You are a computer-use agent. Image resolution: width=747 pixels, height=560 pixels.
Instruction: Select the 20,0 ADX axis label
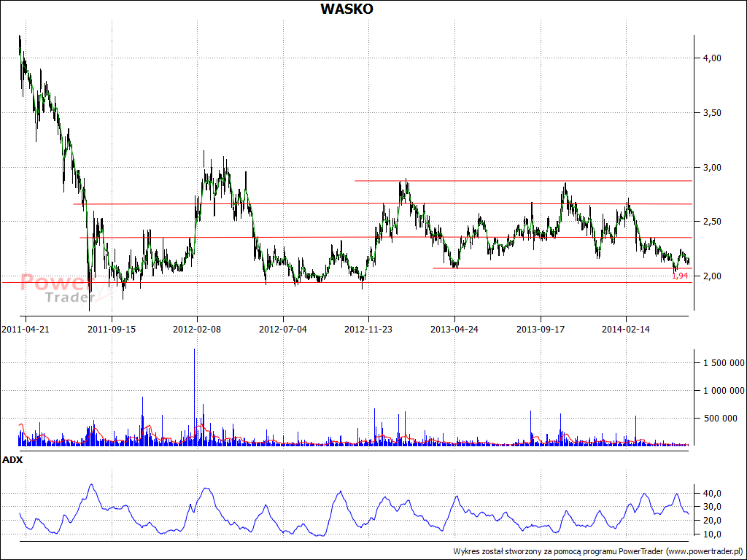coord(712,521)
